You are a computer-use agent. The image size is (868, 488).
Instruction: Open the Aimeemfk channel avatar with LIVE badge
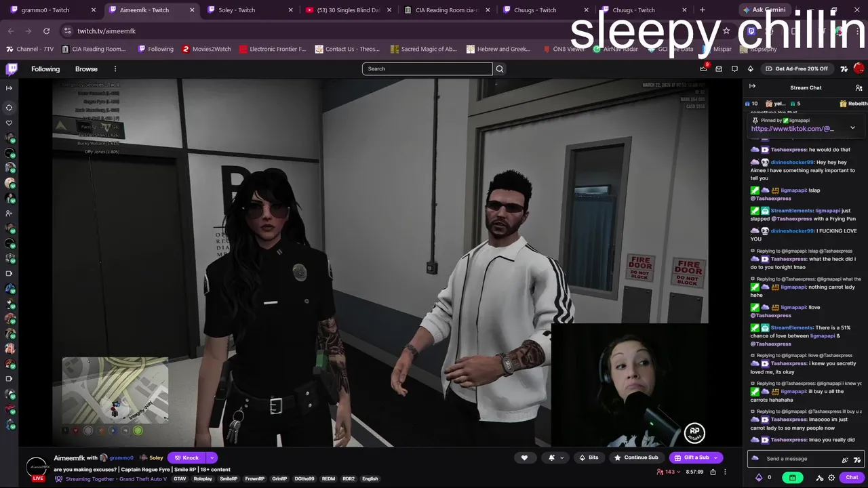click(x=37, y=468)
